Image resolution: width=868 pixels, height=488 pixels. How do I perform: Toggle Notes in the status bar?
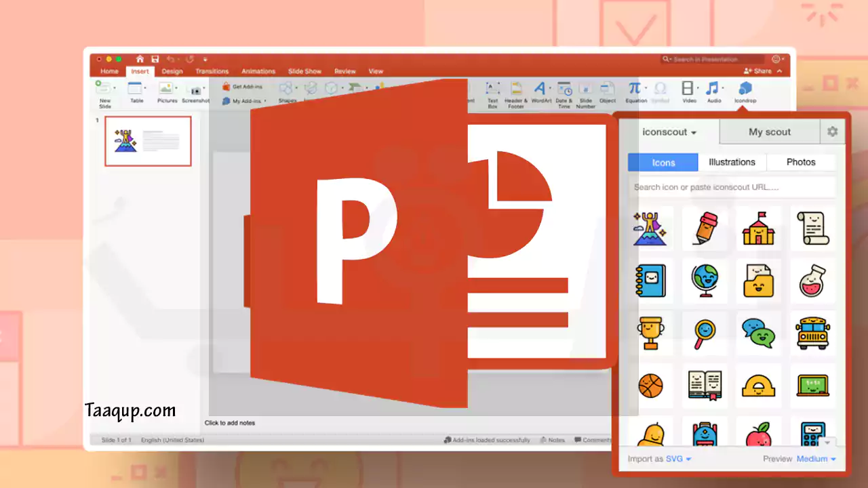click(x=553, y=440)
